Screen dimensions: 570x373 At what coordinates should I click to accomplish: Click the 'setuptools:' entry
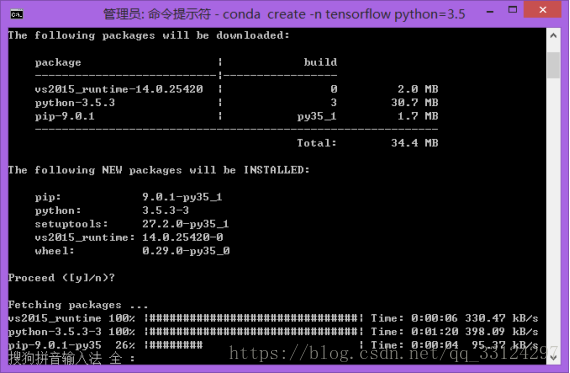click(x=71, y=224)
